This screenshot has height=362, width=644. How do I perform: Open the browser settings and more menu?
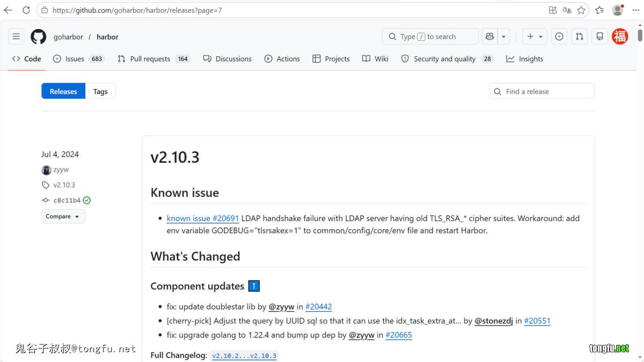[636, 10]
